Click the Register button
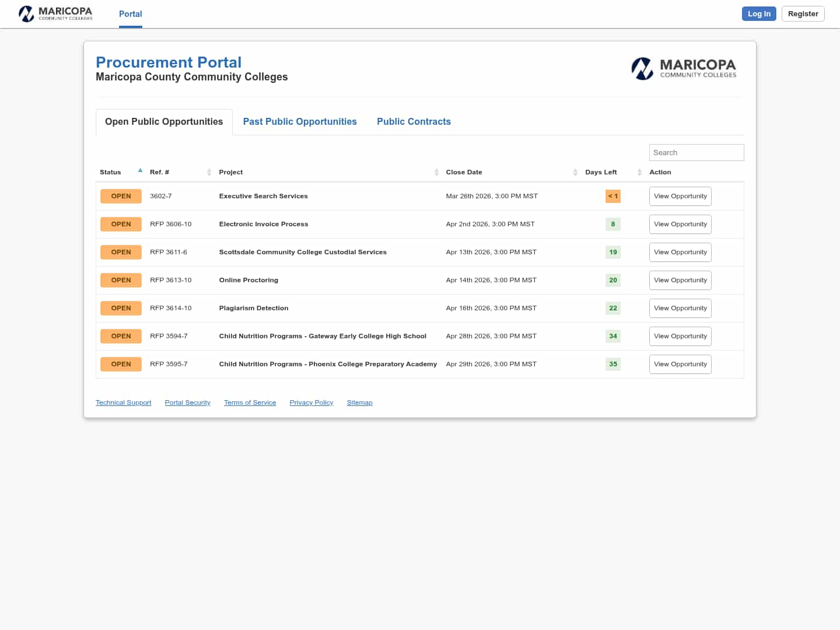 coord(803,14)
